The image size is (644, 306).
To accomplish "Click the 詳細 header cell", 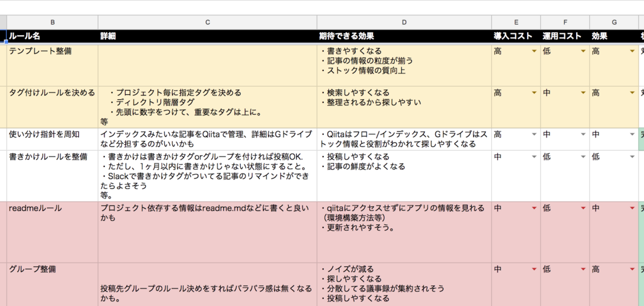I will 208,36.
